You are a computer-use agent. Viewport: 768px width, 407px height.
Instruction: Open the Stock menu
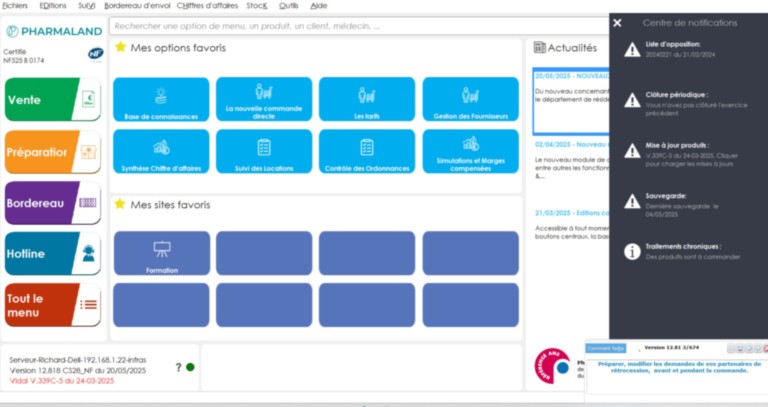pos(257,6)
